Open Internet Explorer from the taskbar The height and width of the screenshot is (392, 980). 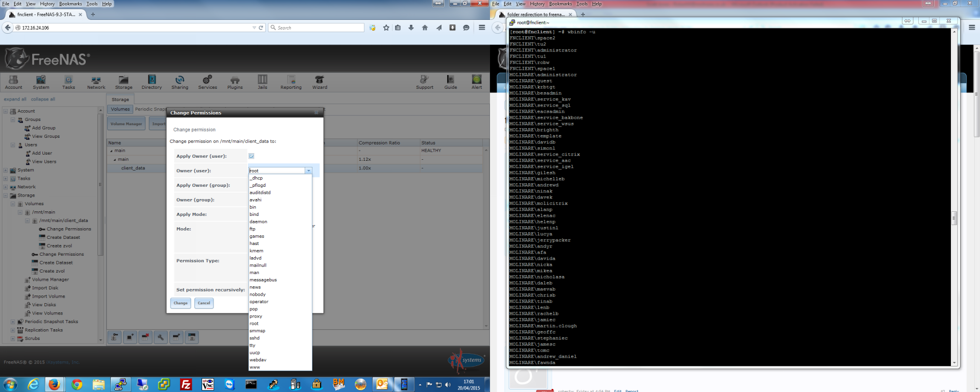(x=33, y=384)
